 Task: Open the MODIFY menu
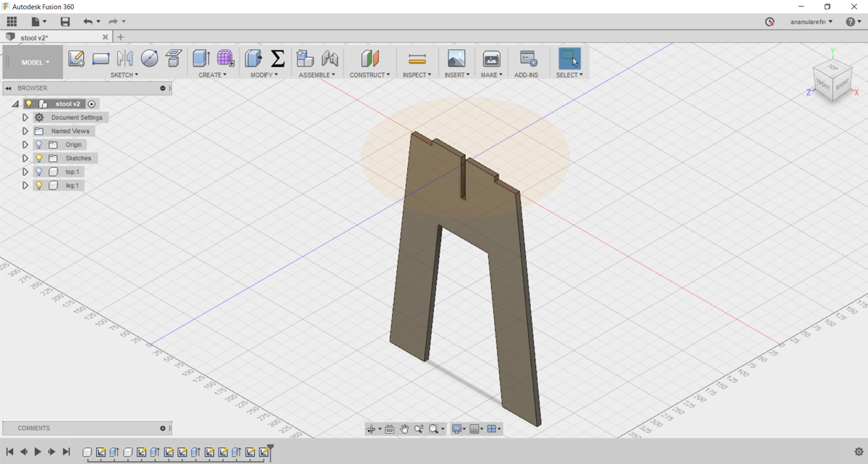coord(264,75)
